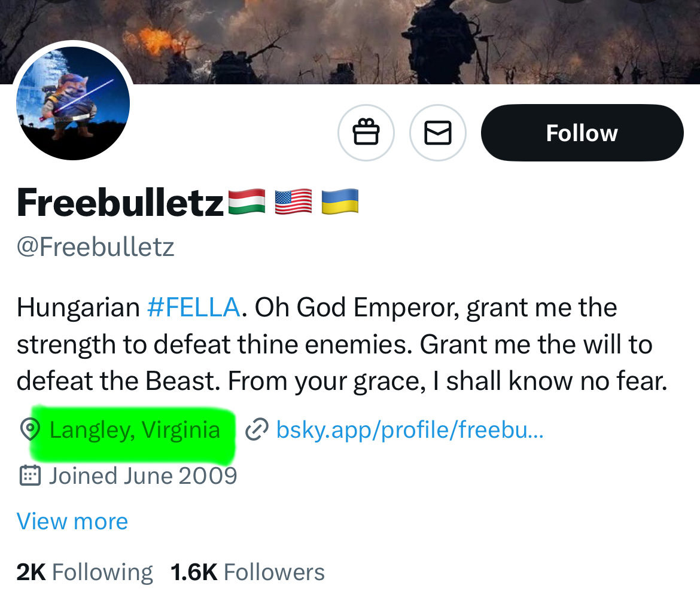Expand profile details with View more
Screen dimensions: 700x613
[72, 521]
